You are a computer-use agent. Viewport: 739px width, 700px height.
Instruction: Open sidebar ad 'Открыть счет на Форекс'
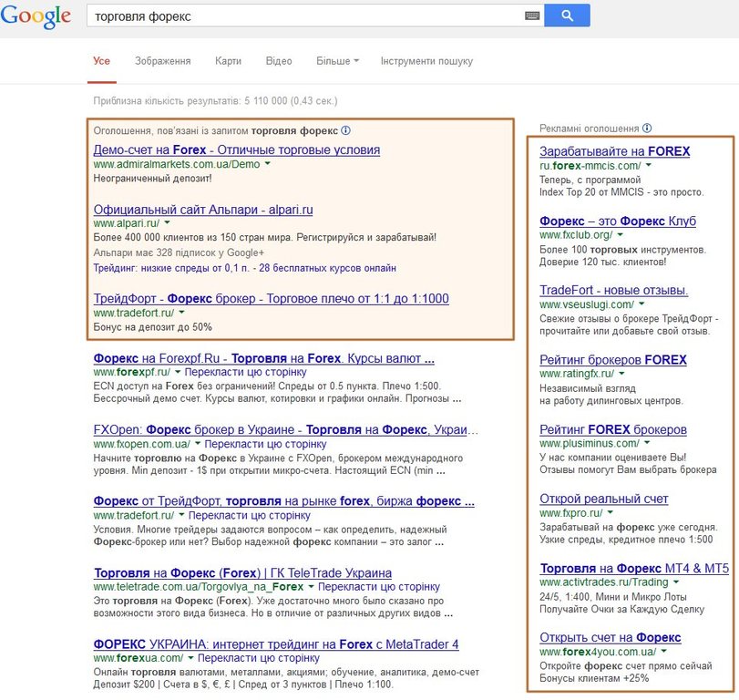point(611,638)
